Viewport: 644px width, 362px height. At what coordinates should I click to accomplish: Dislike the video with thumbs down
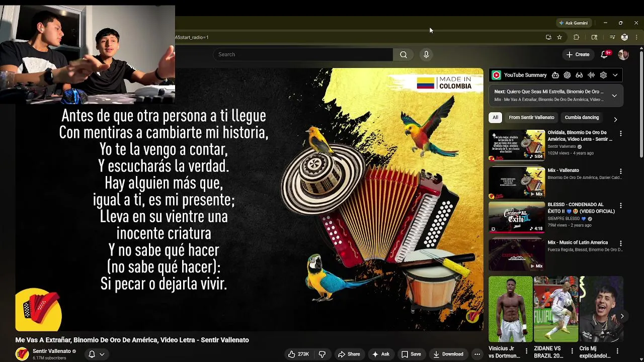point(322,354)
